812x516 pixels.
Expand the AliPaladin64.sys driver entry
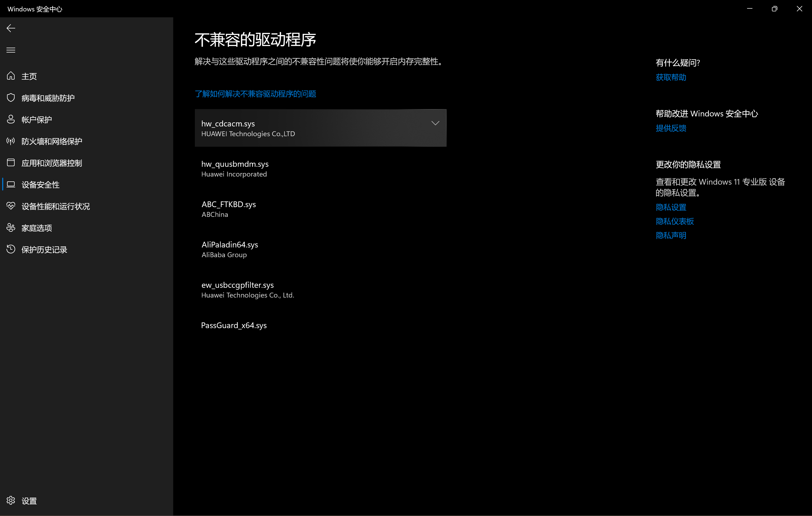point(320,250)
